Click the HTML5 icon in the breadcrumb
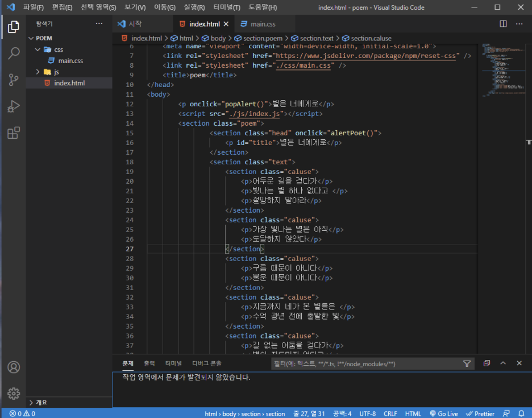The image size is (532, 418). point(124,38)
